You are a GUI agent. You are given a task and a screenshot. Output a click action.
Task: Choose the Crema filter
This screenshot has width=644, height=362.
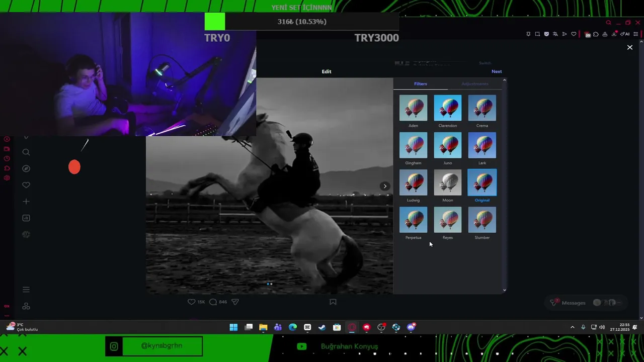coord(482,108)
